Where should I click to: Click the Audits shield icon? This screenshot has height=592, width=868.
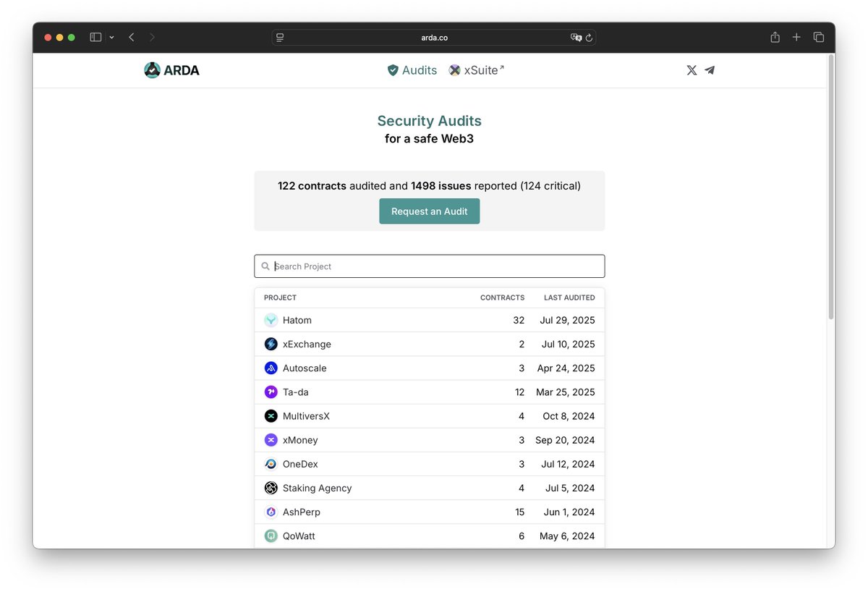coord(393,70)
